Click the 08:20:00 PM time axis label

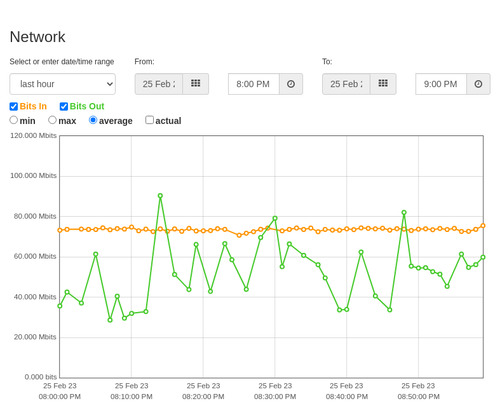coord(203,397)
